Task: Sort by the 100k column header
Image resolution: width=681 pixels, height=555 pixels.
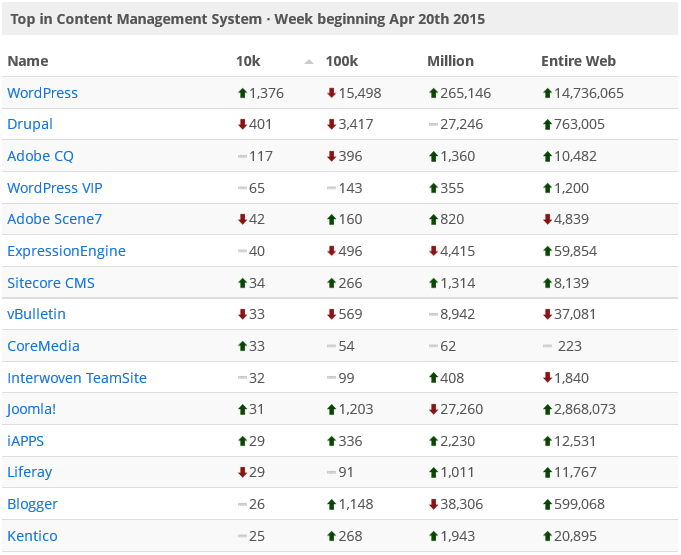Action: (x=344, y=61)
